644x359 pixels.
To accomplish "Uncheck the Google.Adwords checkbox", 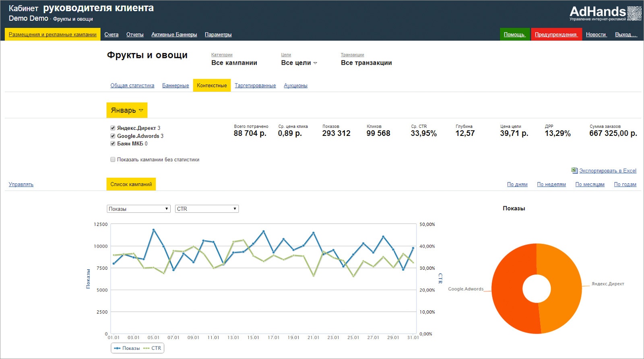I will (x=113, y=136).
